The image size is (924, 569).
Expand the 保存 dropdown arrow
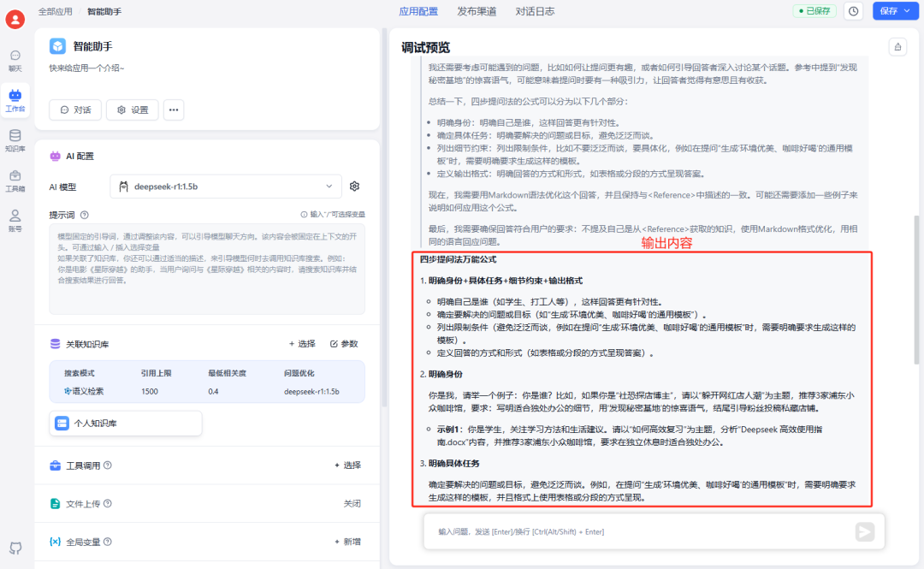coord(908,11)
